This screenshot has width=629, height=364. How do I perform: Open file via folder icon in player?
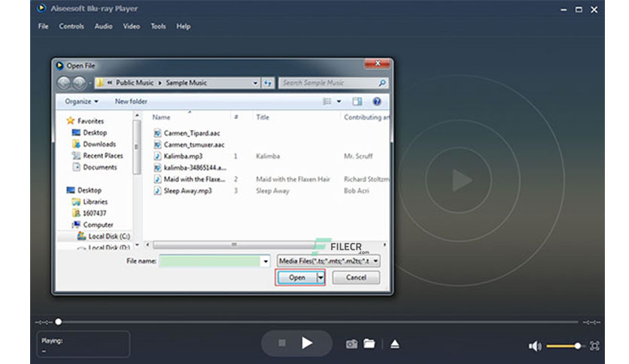click(369, 344)
